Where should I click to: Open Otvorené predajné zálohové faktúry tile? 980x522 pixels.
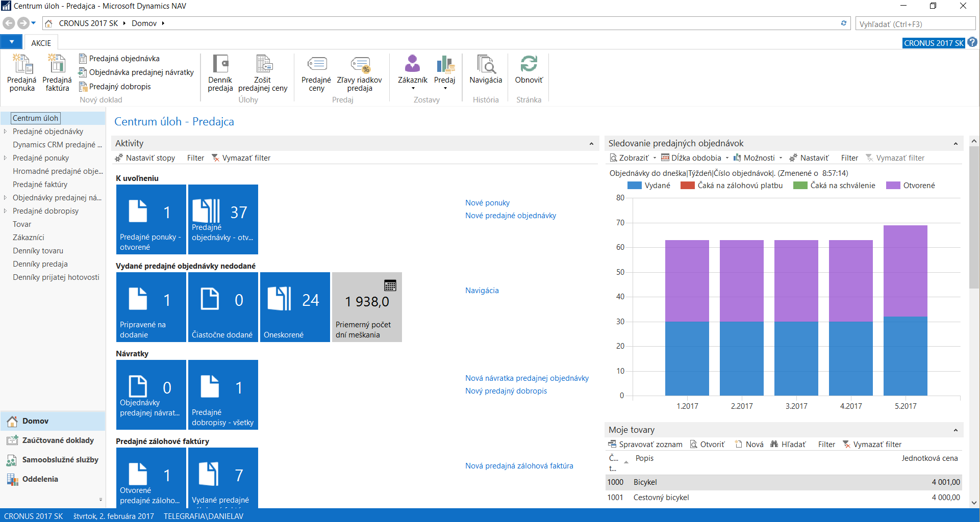coord(151,478)
